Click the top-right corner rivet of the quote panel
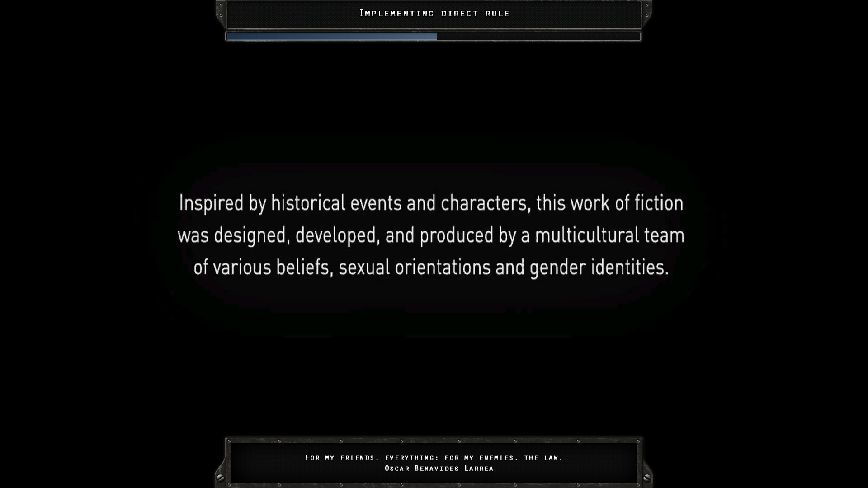Screen dimensions: 868x488 pos(638,441)
